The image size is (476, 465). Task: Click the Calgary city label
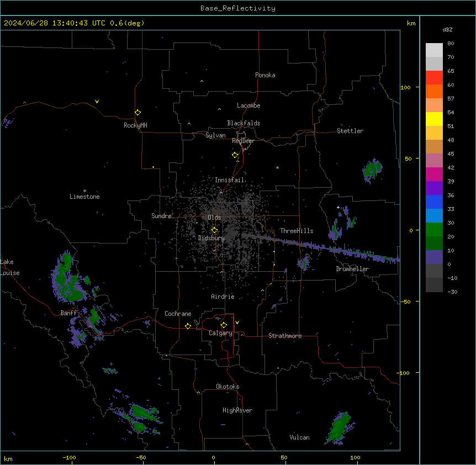pos(220,333)
